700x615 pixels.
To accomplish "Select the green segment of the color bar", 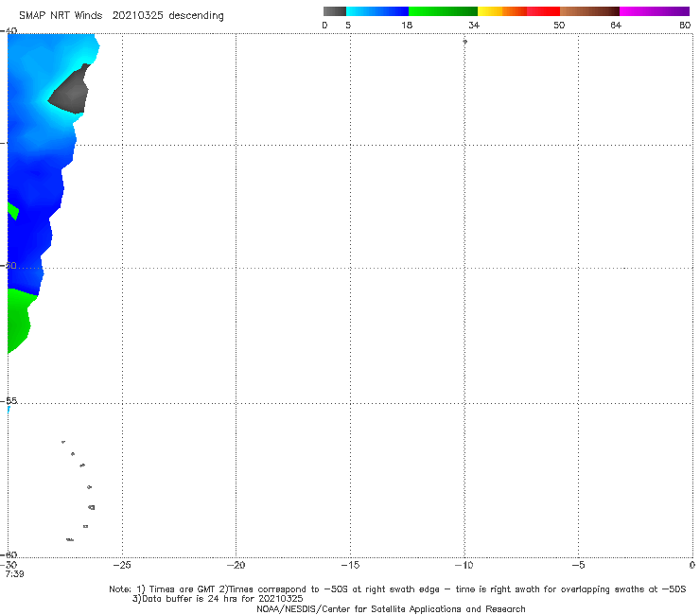I will [x=443, y=11].
